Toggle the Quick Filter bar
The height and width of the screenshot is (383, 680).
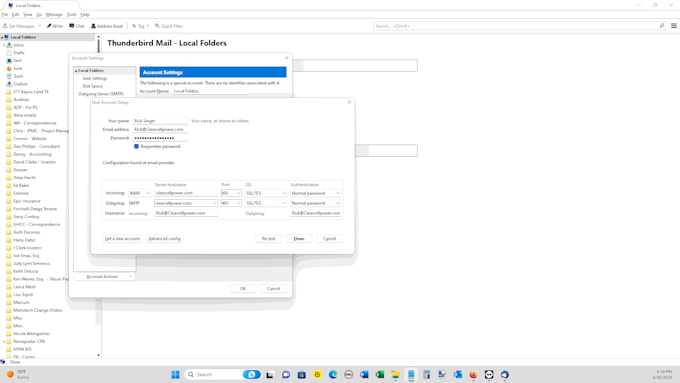pyautogui.click(x=169, y=26)
